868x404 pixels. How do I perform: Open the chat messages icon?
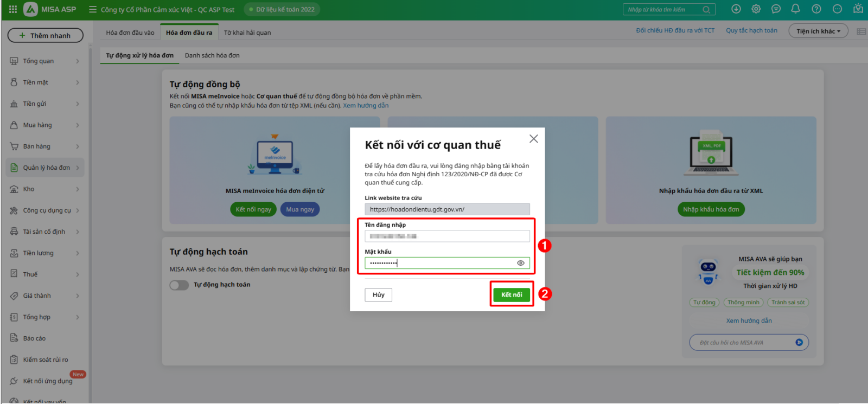[x=776, y=9]
